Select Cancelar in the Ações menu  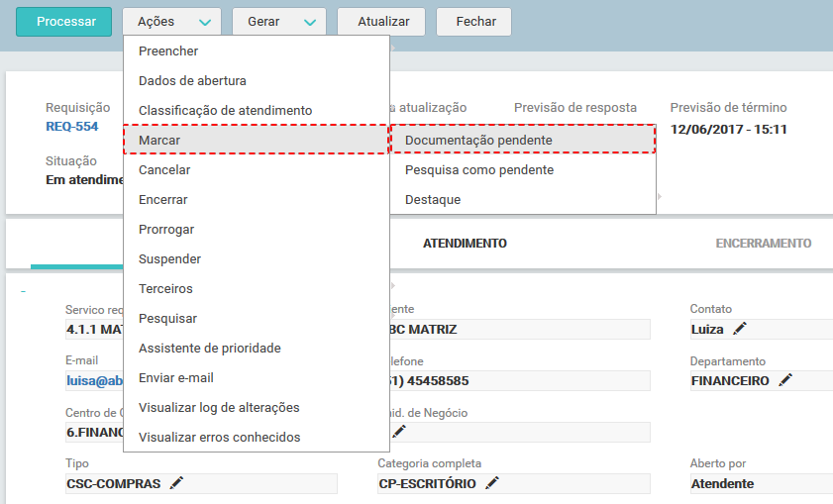pos(257,170)
